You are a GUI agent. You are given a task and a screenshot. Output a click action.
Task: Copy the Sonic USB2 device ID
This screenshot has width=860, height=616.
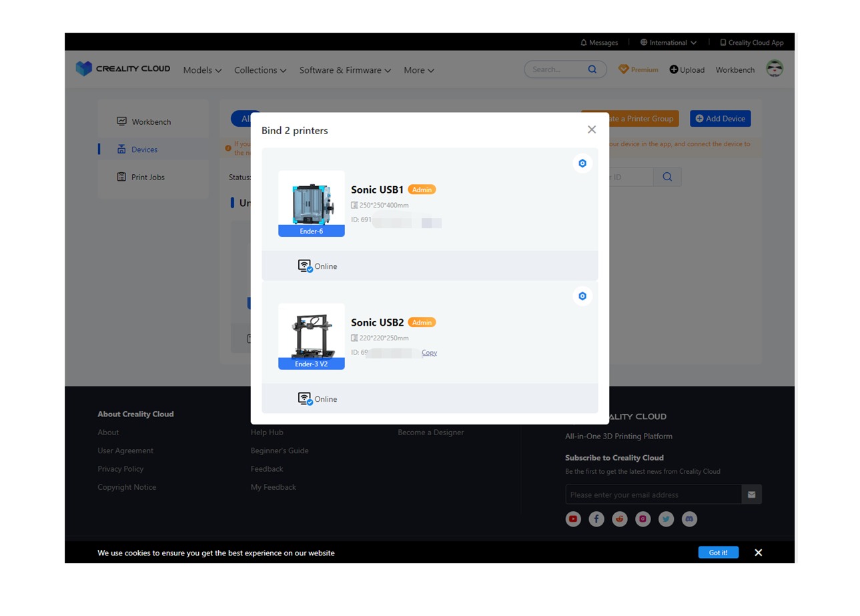[x=429, y=353]
